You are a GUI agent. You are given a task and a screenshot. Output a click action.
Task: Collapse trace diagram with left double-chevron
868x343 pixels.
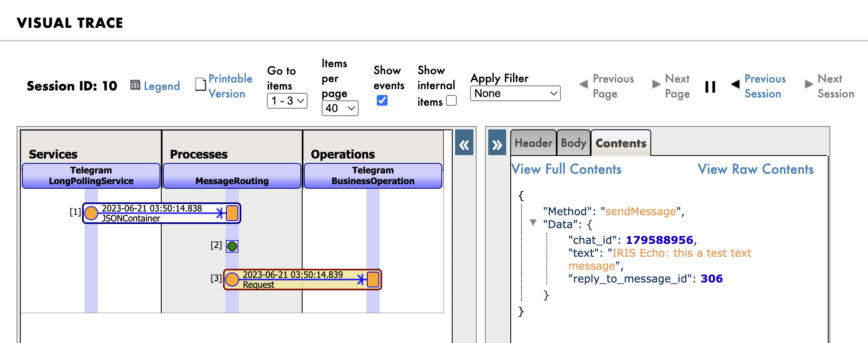click(464, 145)
